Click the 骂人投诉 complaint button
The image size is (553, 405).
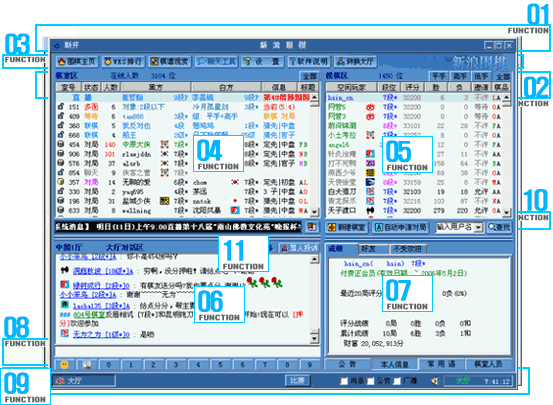(300, 248)
